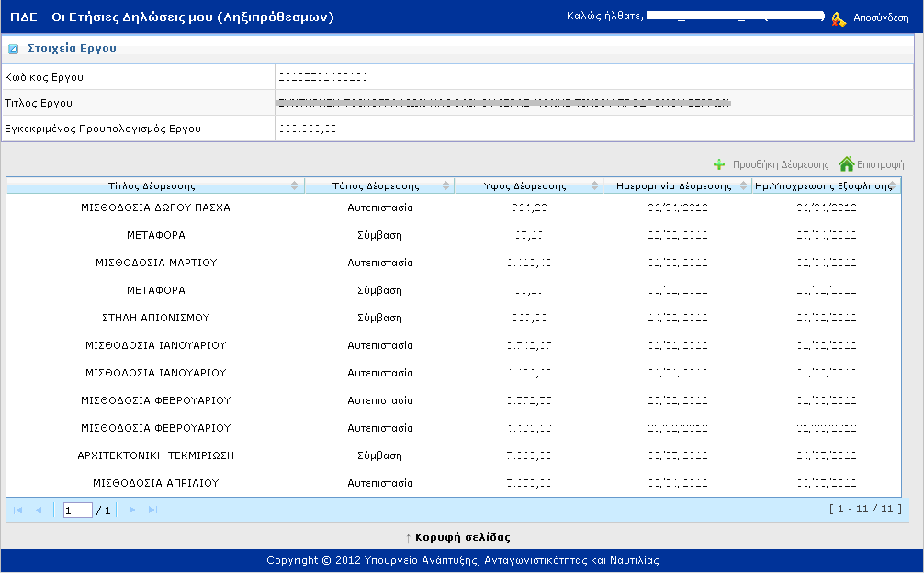Click the records counter 1 - 11 / 11
This screenshot has width=924, height=573.
click(865, 509)
